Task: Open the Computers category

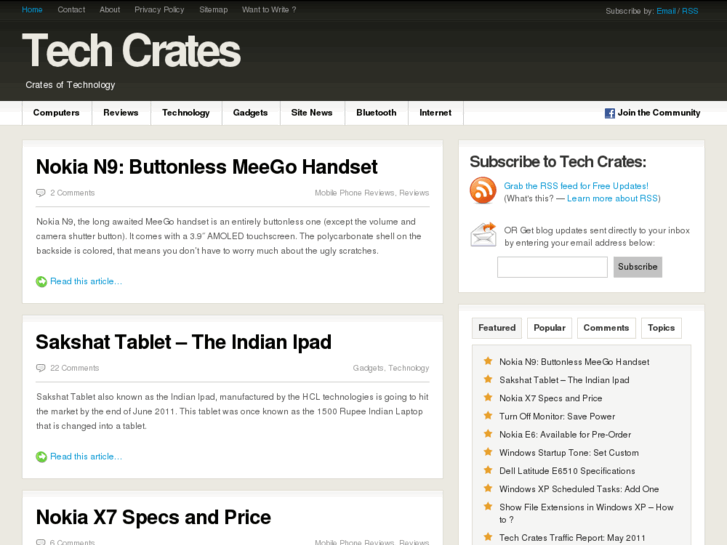Action: (x=56, y=113)
